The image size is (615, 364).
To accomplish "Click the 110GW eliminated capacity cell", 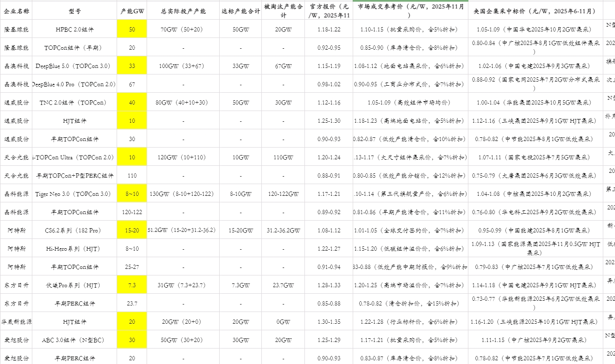I will pyautogui.click(x=283, y=157).
